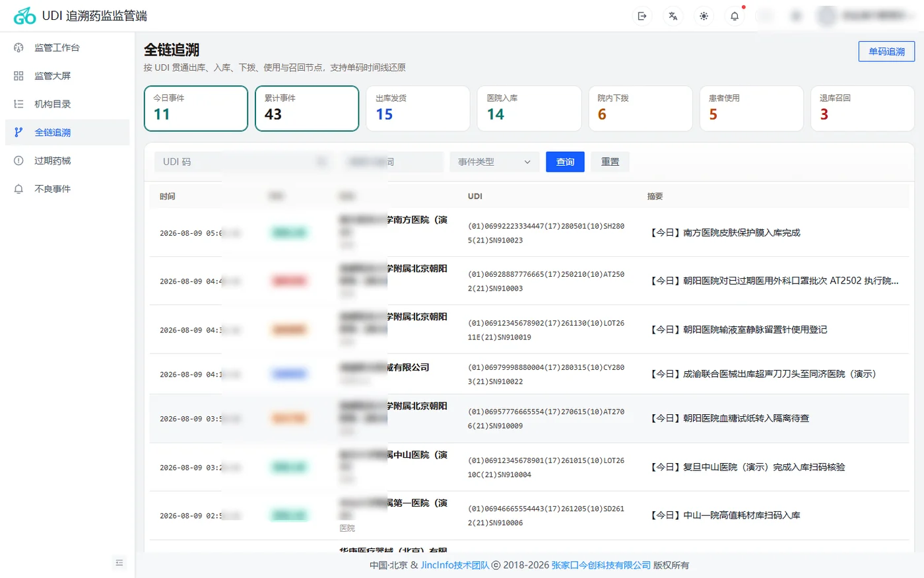Open 机构目录 menu item
Image resolution: width=924 pixels, height=578 pixels.
click(67, 104)
